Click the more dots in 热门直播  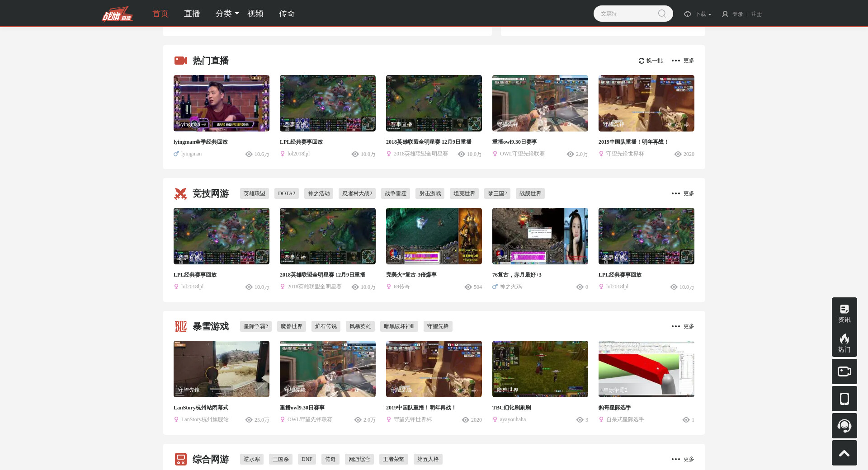(x=676, y=61)
